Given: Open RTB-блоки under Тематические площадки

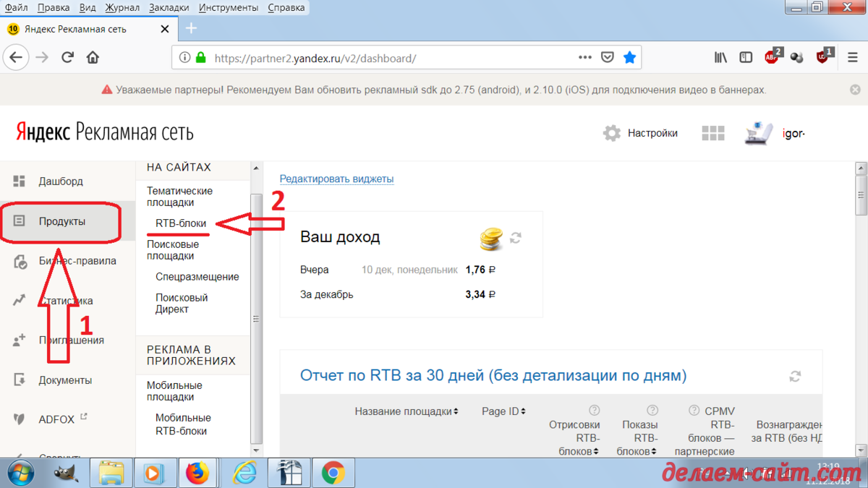Looking at the screenshot, I should 181,223.
